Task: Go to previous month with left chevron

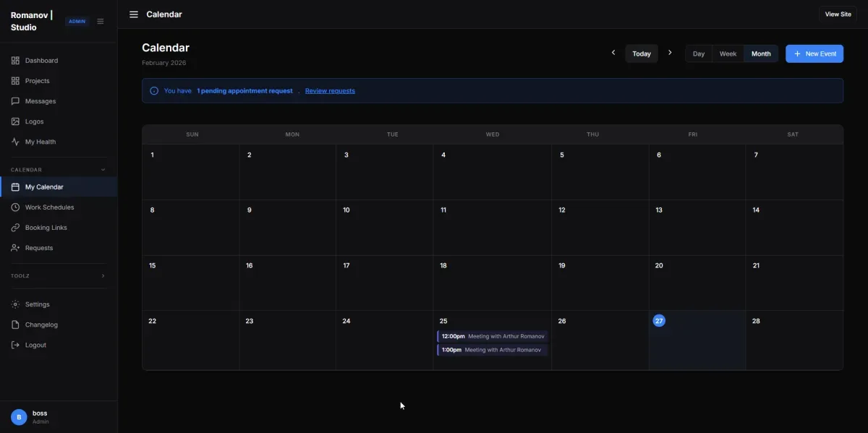Action: [x=613, y=53]
